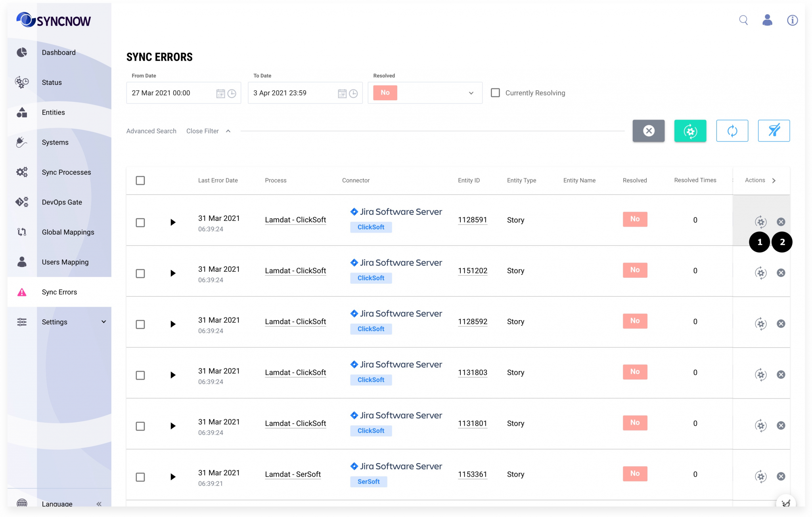This screenshot has width=812, height=517.
Task: Check the select-all checkbox in table header
Action: click(141, 180)
